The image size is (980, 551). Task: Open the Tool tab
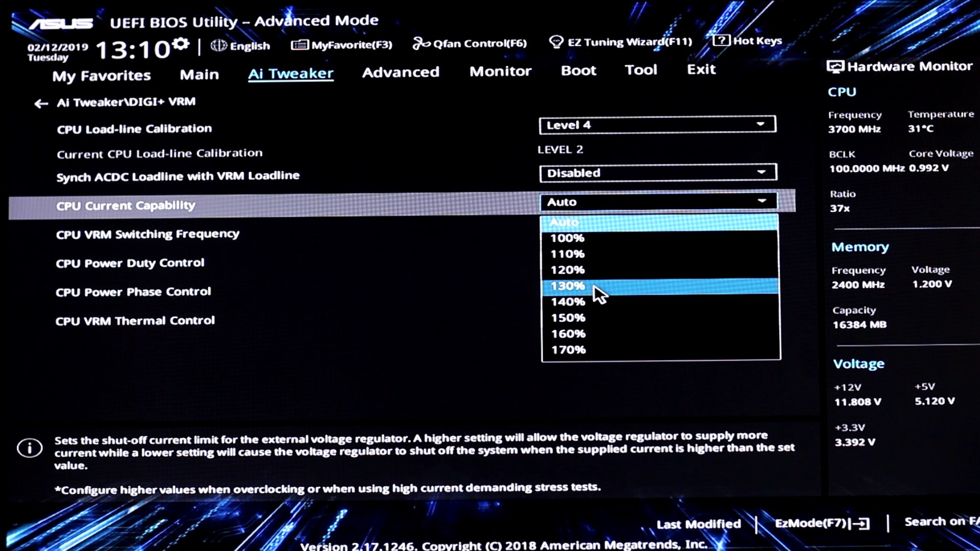point(641,69)
